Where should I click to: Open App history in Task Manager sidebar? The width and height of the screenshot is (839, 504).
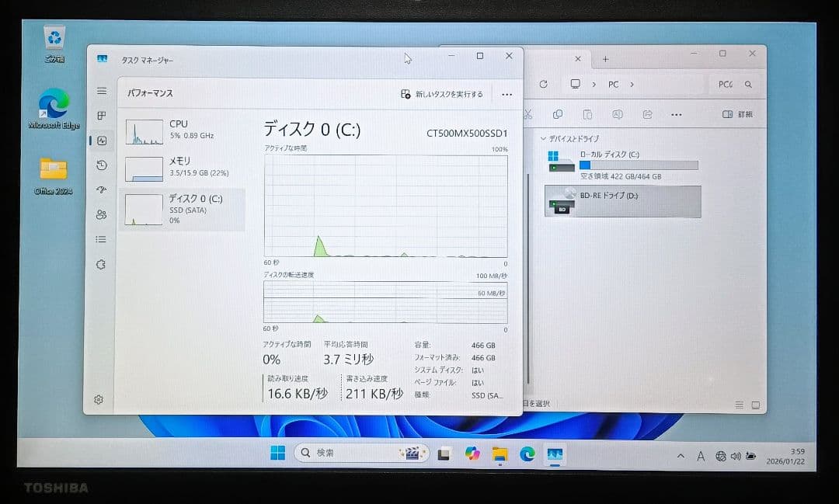(x=100, y=165)
